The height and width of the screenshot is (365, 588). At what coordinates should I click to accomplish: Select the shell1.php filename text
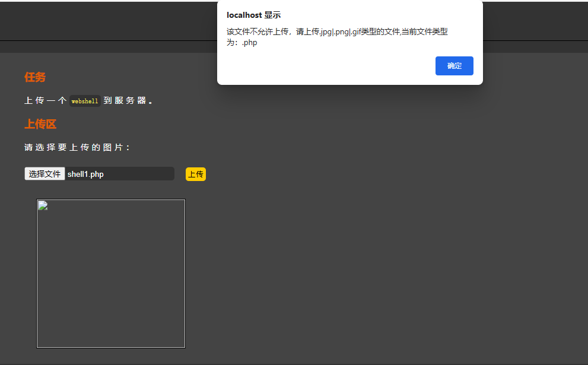[85, 174]
